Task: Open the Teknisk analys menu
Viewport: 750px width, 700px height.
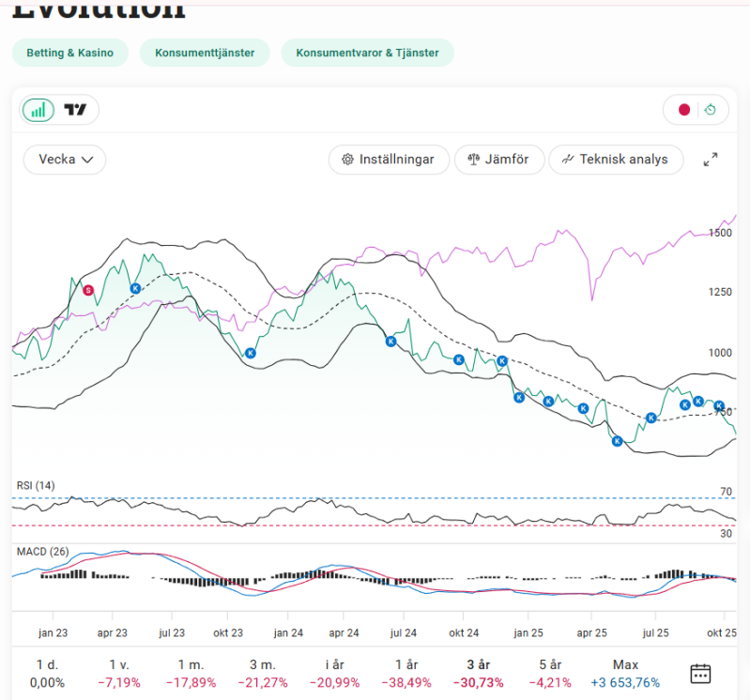Action: tap(616, 160)
